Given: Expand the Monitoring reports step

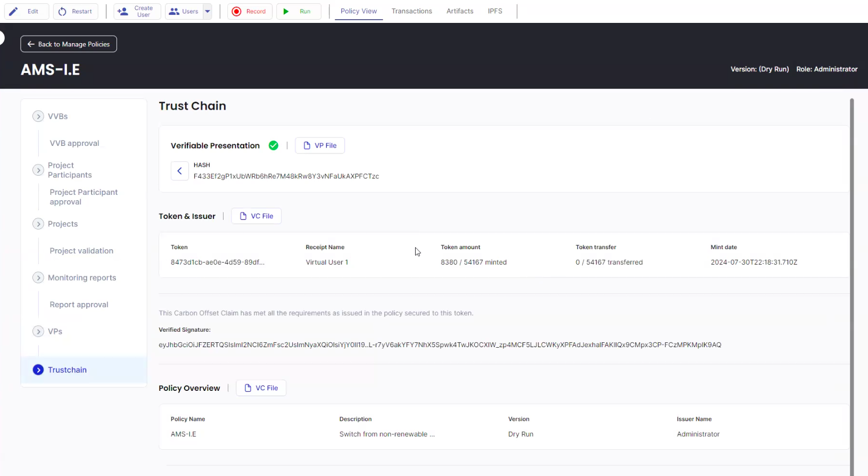Looking at the screenshot, I should [38, 277].
